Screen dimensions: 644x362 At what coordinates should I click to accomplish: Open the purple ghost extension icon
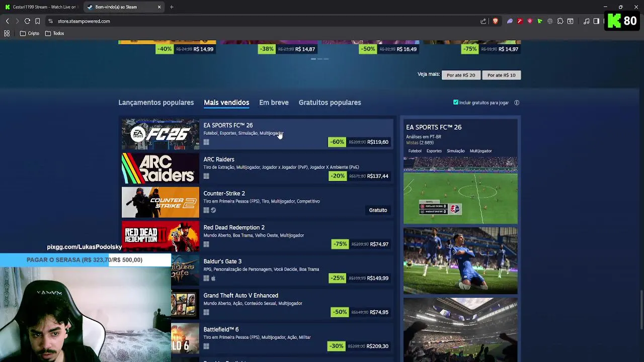[x=510, y=21]
